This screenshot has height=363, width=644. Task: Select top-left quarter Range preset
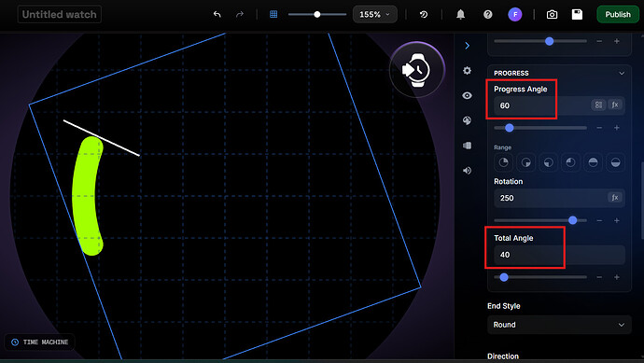570,162
